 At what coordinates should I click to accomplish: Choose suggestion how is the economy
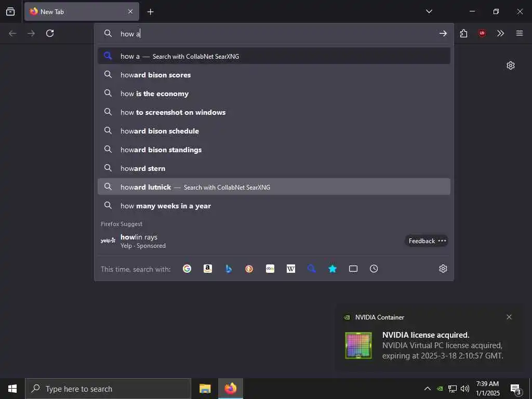274,94
